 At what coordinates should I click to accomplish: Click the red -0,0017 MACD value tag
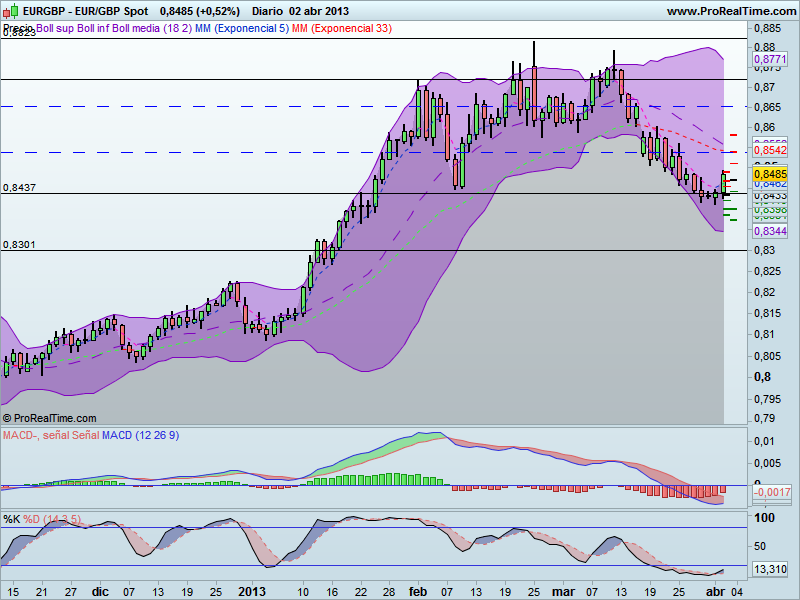pos(772,492)
